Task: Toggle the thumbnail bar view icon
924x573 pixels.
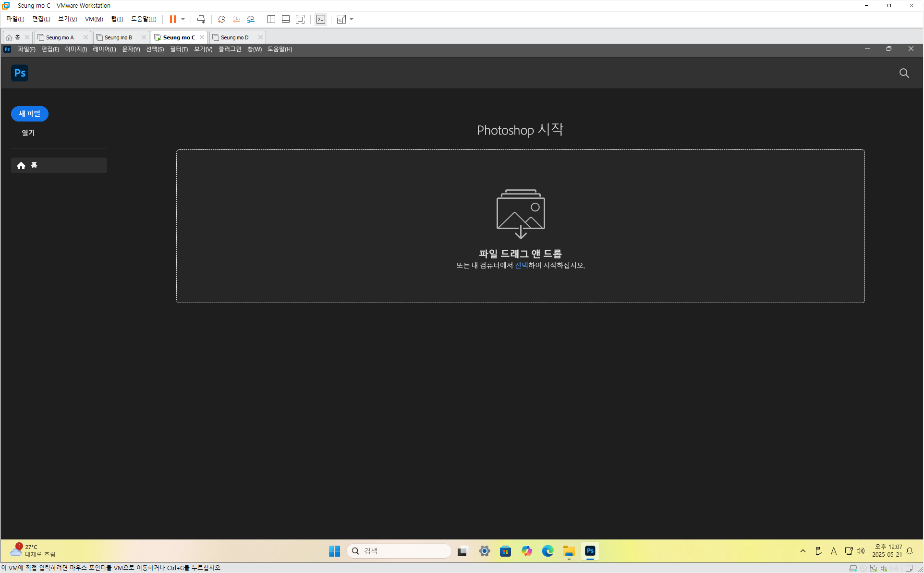Action: 285,19
